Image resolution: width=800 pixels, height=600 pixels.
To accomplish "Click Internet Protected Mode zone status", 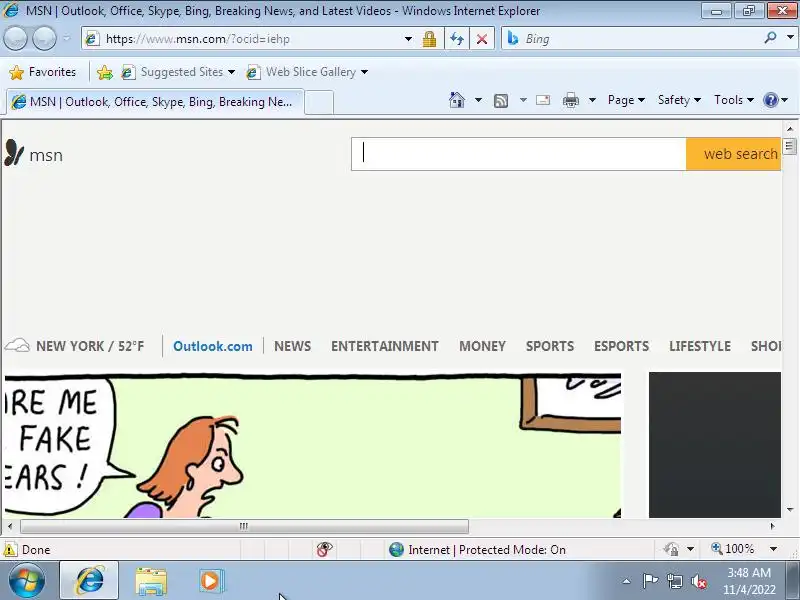I will [x=478, y=549].
